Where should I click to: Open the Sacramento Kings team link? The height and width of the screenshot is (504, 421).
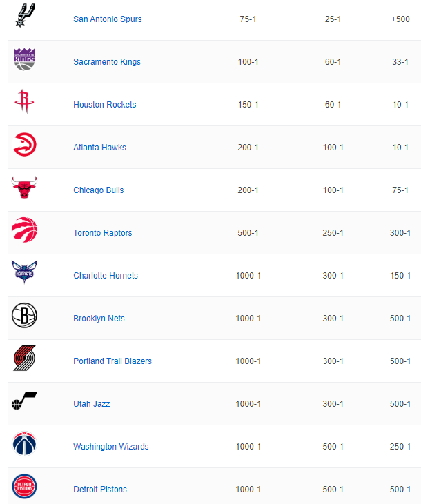107,62
